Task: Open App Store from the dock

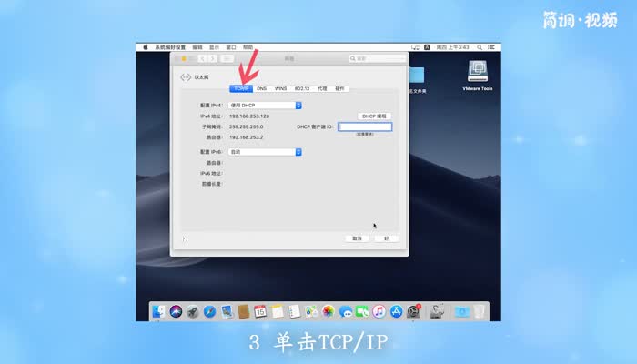Action: pos(397,311)
